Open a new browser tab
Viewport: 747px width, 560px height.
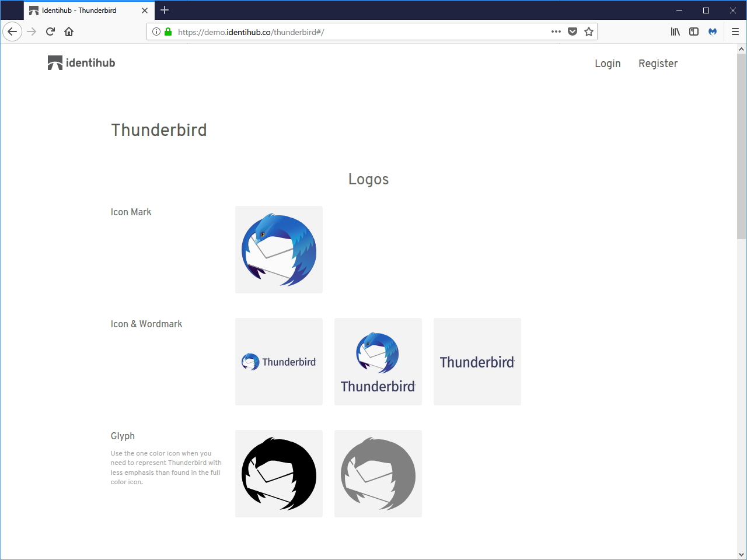click(165, 10)
